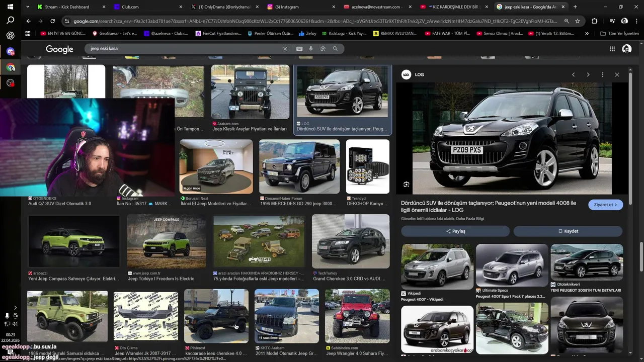644x362 pixels.
Task: Open the Chrome profile avatar in the toolbar
Action: pos(624,21)
